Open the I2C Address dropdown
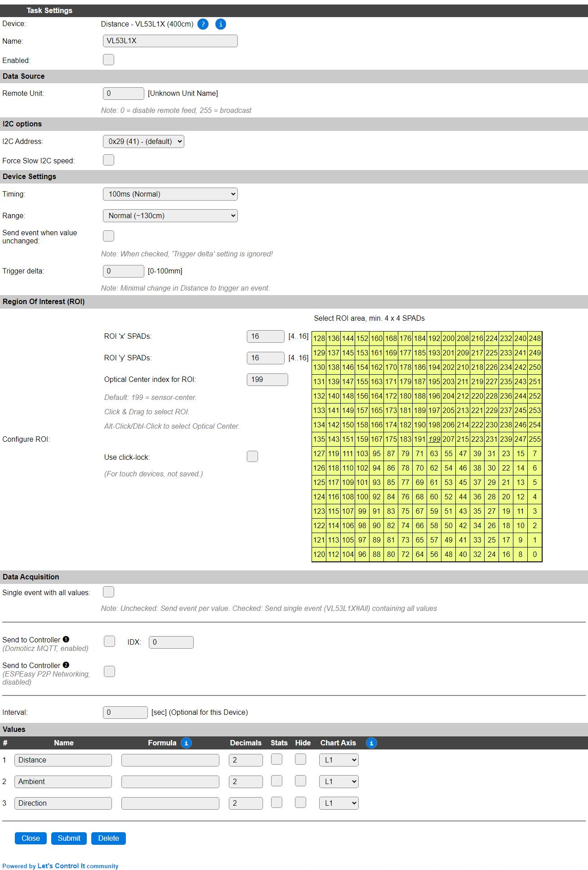 143,141
